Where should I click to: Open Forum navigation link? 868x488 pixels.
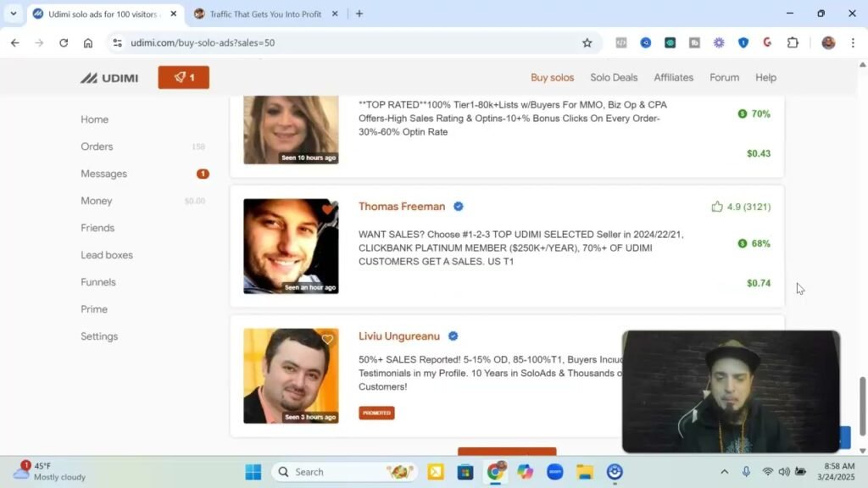point(724,77)
